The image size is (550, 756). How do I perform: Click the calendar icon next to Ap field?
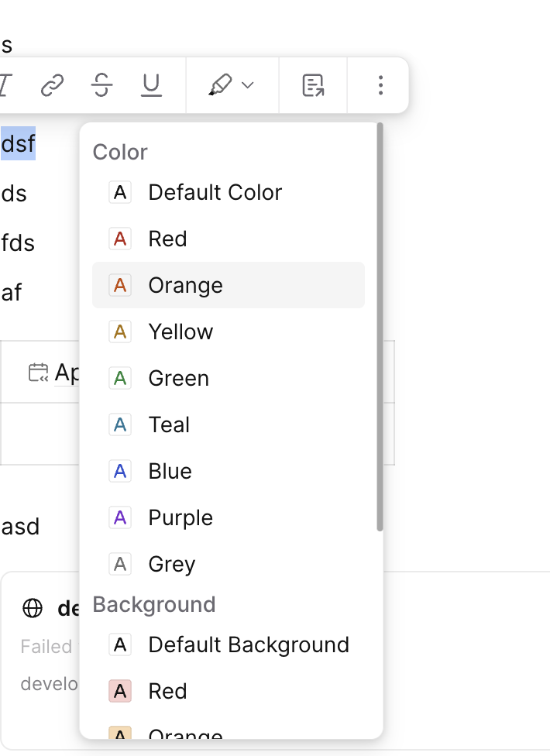click(x=39, y=372)
